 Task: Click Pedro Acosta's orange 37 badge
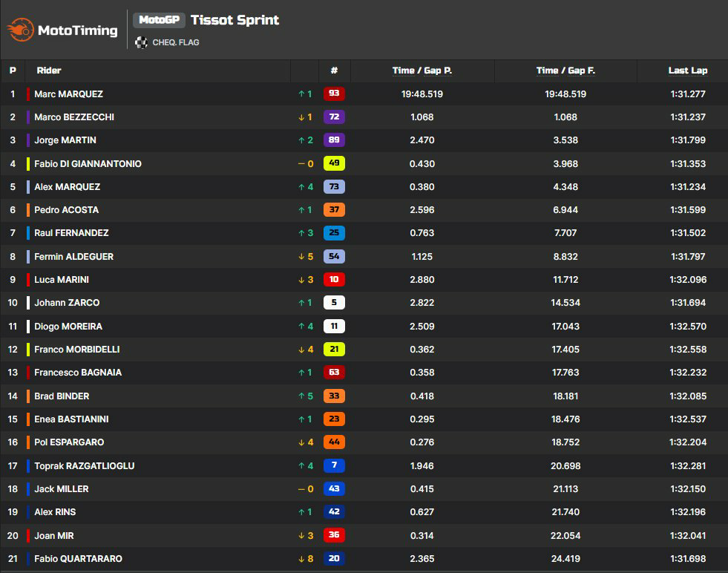pos(334,209)
